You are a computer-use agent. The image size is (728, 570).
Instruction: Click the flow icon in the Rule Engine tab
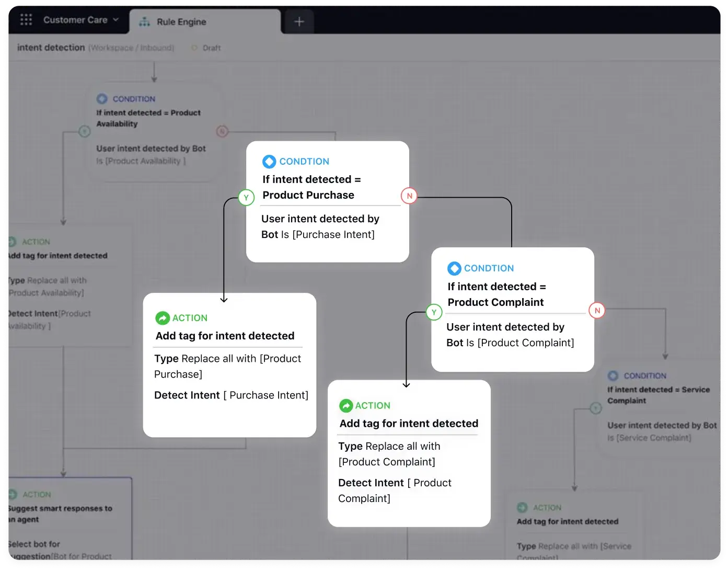click(x=144, y=22)
